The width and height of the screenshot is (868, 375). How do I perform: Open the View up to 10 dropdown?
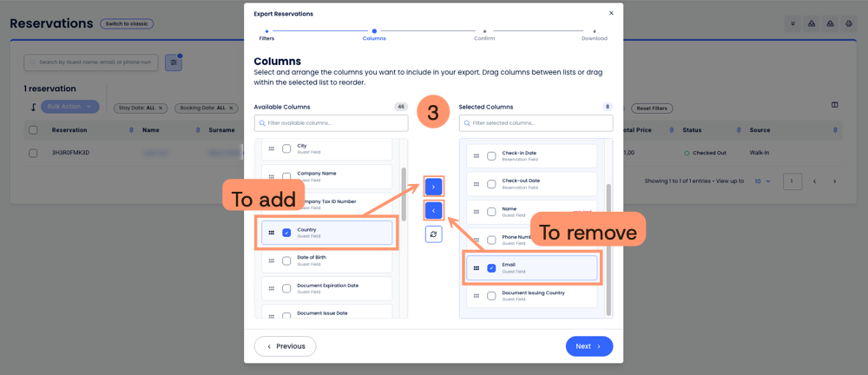pos(763,181)
